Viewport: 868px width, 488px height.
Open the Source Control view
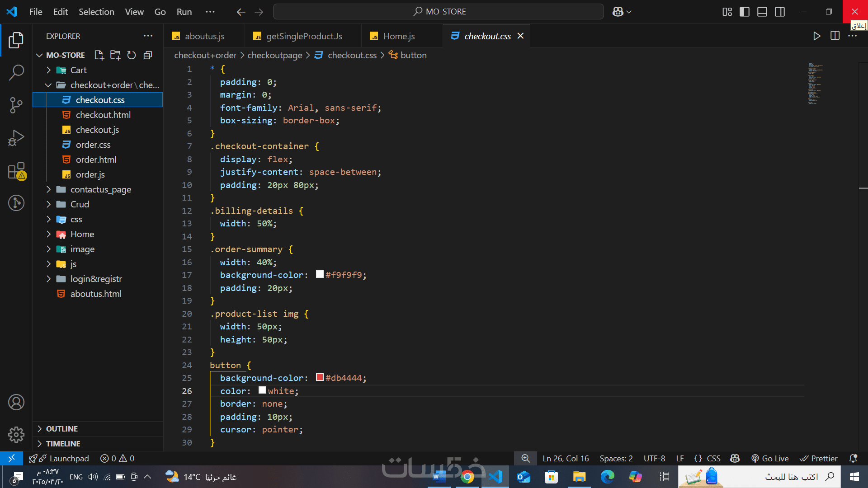tap(16, 105)
